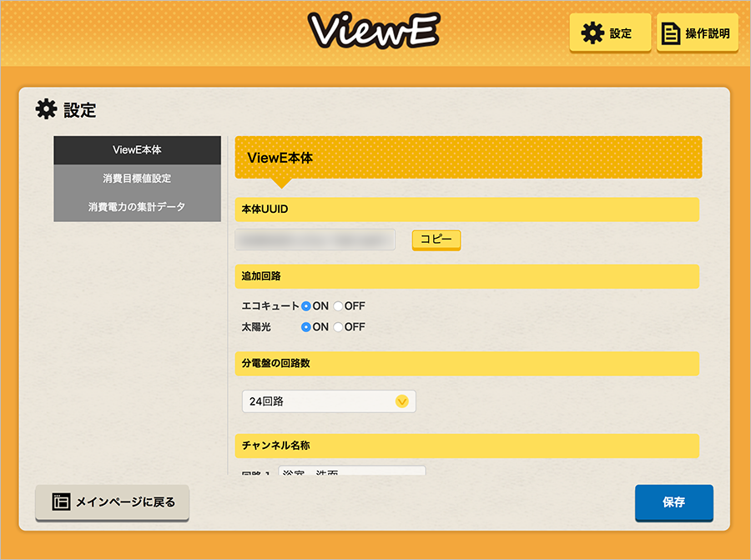Open the 操作説明 help button
This screenshot has height=560, width=751.
(698, 33)
